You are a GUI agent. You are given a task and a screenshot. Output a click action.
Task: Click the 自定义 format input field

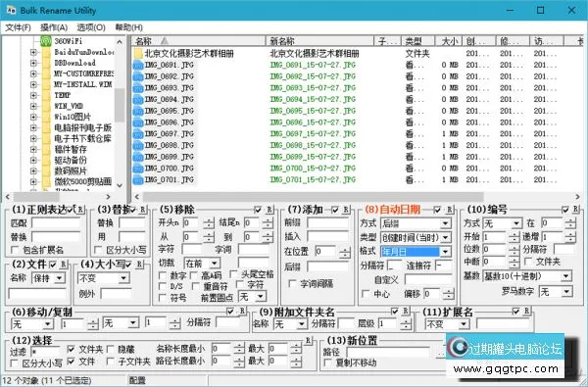coord(428,279)
